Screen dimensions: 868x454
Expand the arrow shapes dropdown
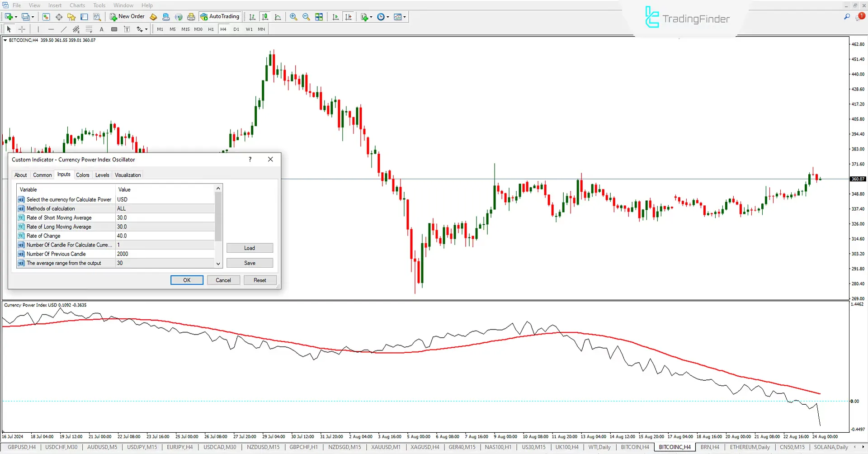click(146, 29)
